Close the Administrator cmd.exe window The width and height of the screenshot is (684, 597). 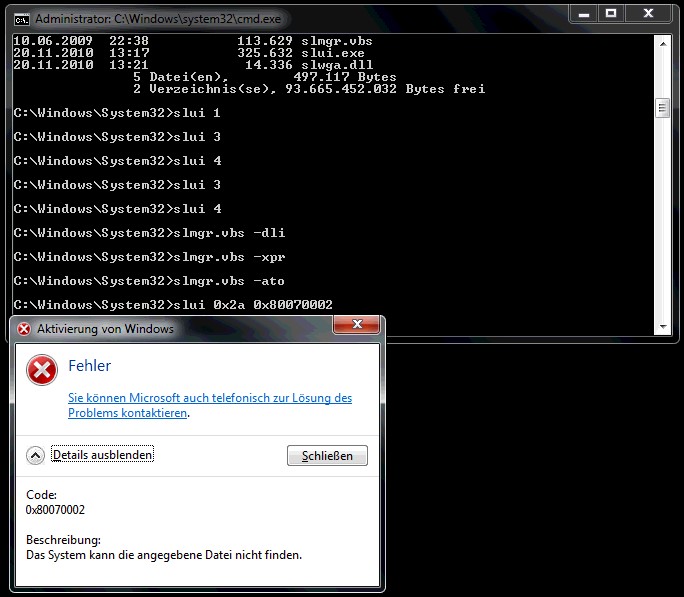648,14
